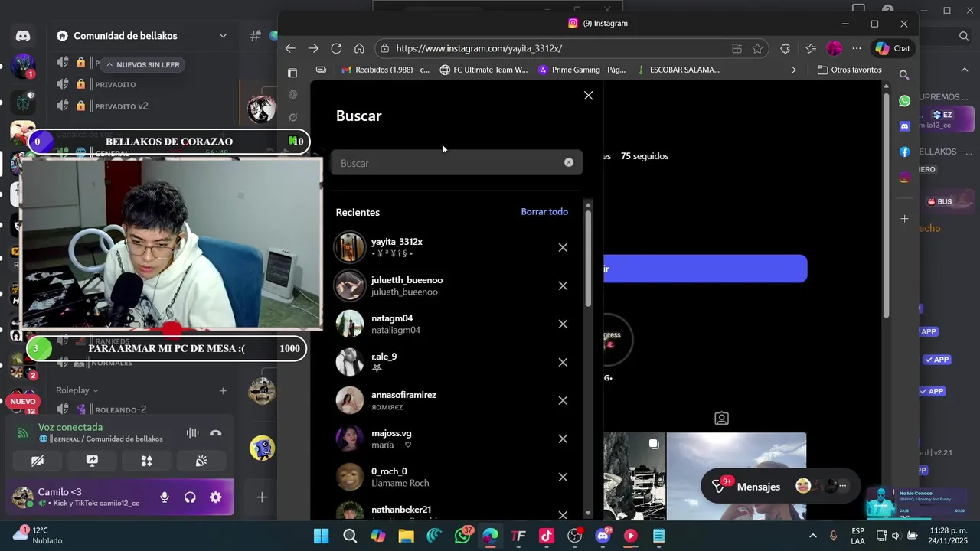Viewport: 980px width, 551px height.
Task: Open Recibidos (1.988) Gmail bookmark
Action: coord(386,70)
